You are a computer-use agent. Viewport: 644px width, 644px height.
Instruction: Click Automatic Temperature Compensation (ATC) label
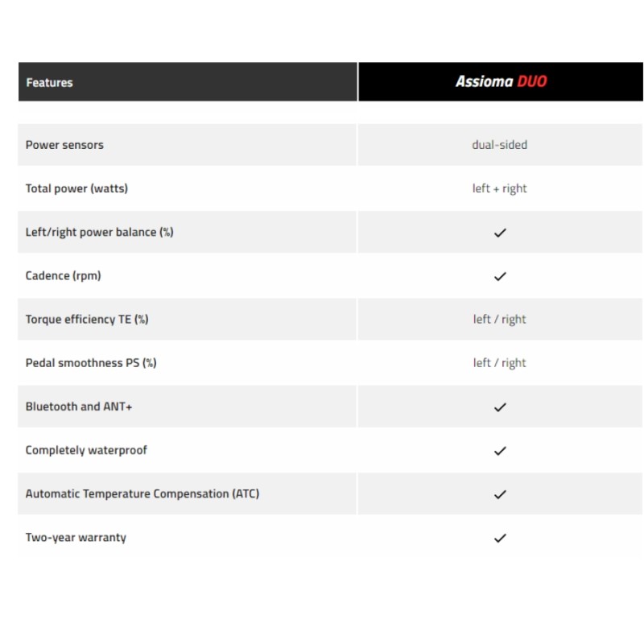[x=142, y=493]
